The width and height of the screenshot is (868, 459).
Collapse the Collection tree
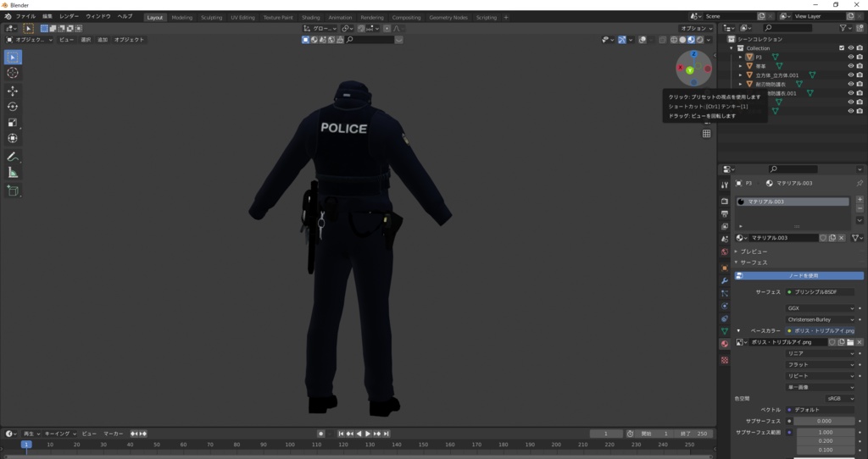tap(732, 48)
